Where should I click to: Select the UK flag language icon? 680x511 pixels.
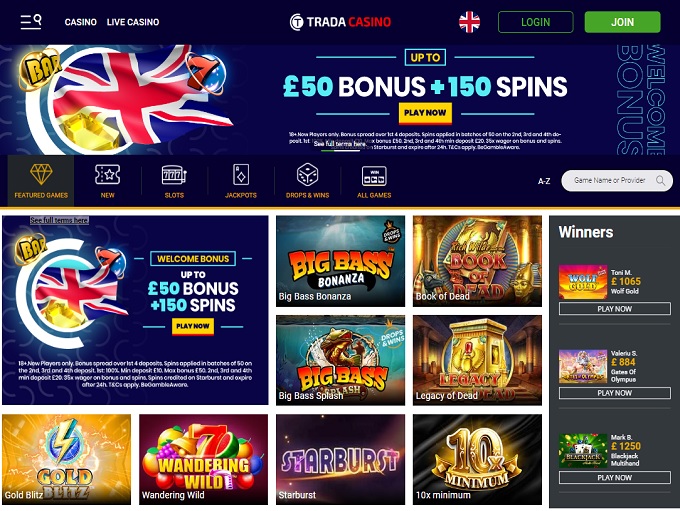point(469,22)
